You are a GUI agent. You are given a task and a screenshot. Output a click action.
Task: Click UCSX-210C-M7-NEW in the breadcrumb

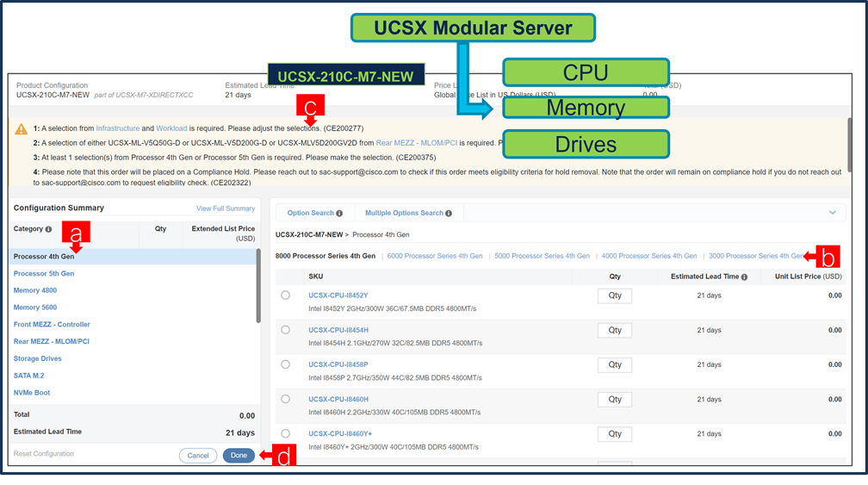pyautogui.click(x=309, y=235)
